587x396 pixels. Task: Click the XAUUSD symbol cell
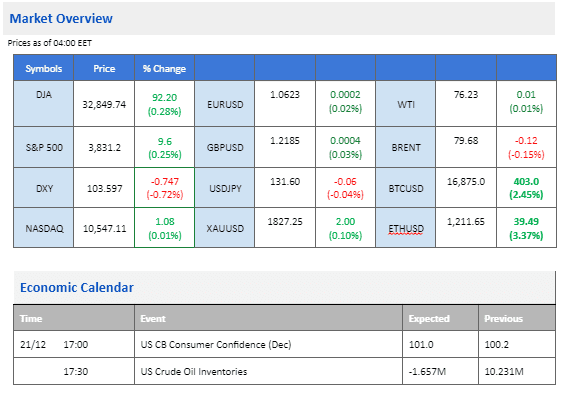pyautogui.click(x=225, y=228)
